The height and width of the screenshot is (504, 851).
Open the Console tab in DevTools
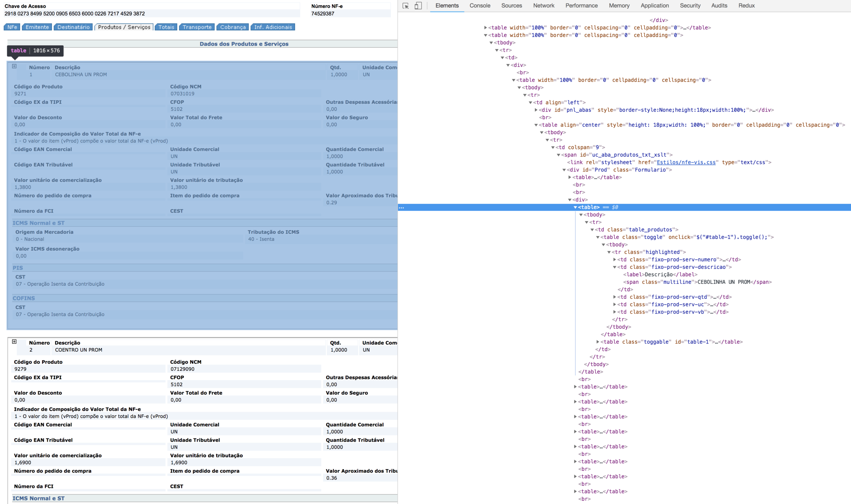tap(479, 6)
